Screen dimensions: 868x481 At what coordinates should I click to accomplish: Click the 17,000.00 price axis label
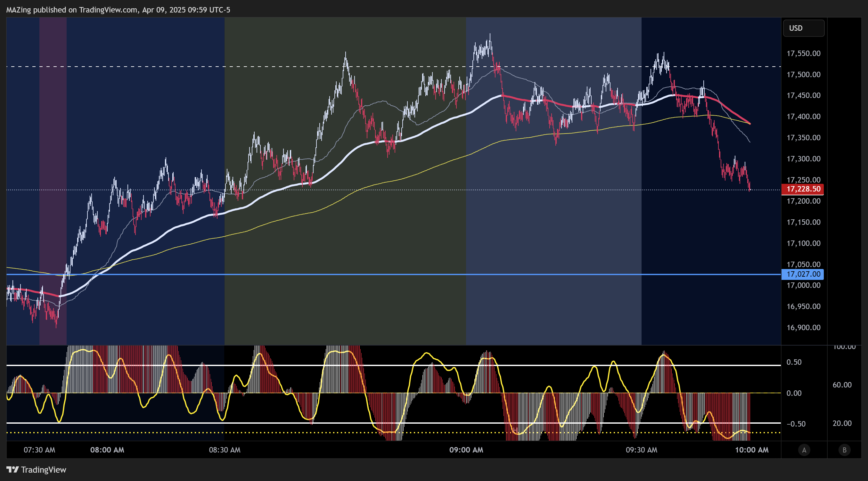point(803,285)
